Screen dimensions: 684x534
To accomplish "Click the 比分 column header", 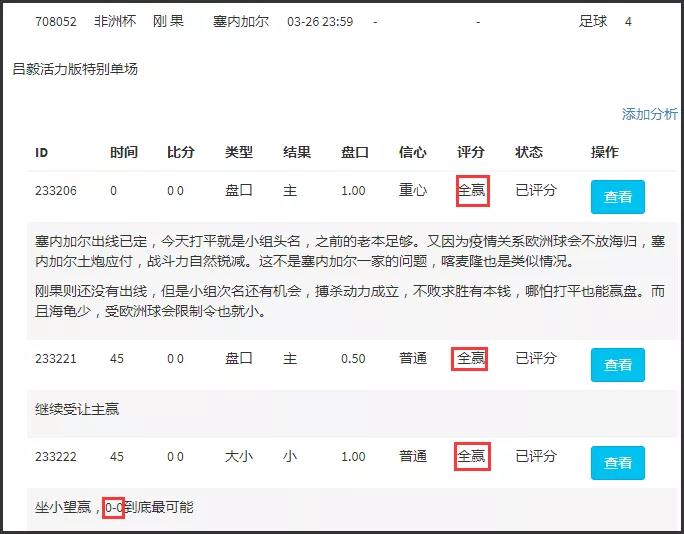I will click(x=181, y=152).
